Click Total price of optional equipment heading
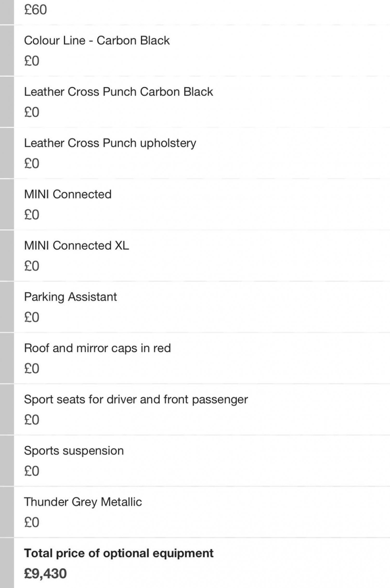Image resolution: width=390 pixels, height=588 pixels. pos(119,553)
